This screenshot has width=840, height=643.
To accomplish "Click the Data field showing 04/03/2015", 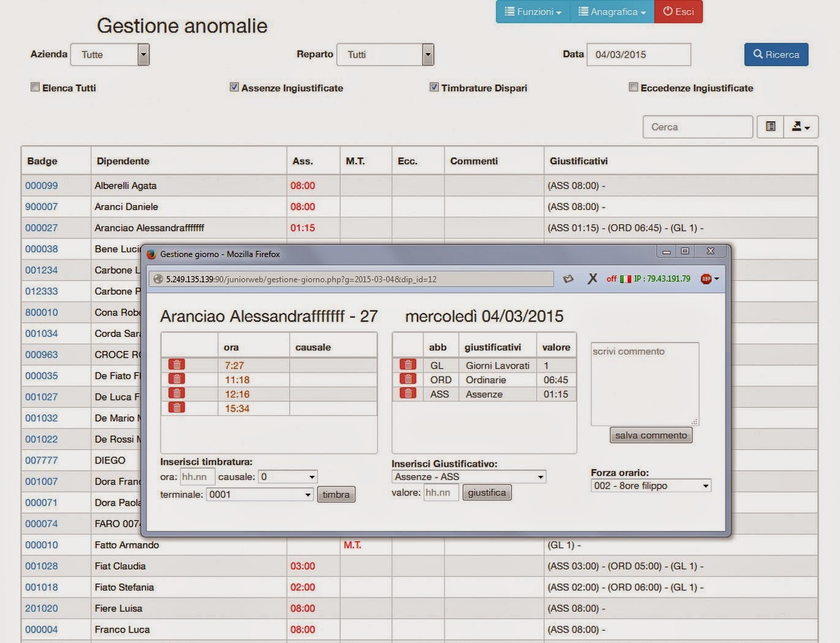I will click(639, 55).
